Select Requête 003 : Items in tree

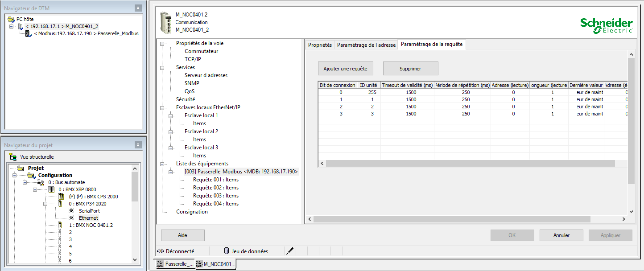click(x=215, y=196)
